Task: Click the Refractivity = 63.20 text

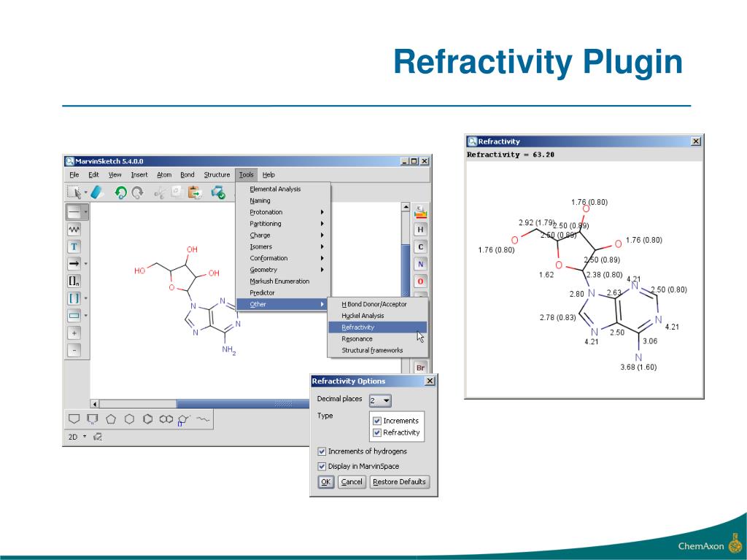Action: pos(511,155)
